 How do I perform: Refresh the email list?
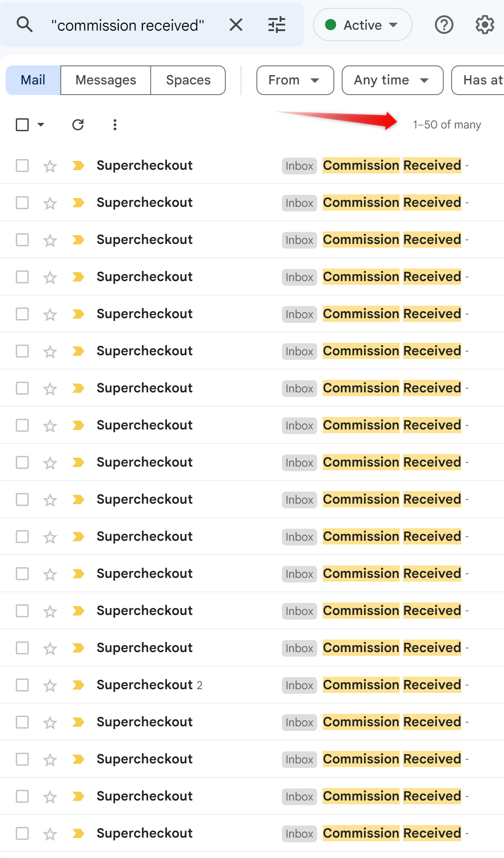[78, 124]
